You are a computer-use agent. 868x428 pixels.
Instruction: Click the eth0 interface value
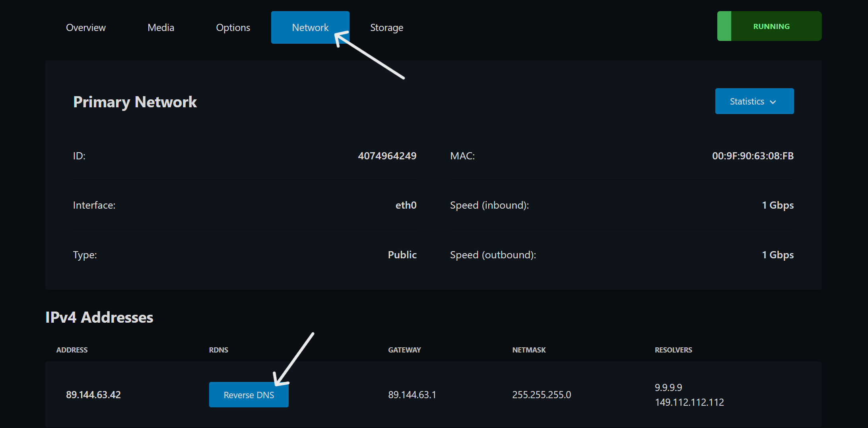(x=406, y=205)
